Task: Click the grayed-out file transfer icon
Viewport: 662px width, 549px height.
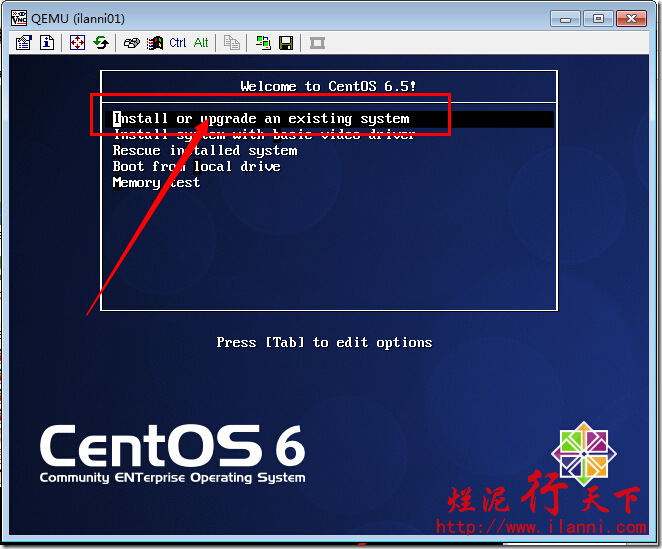Action: coord(232,43)
